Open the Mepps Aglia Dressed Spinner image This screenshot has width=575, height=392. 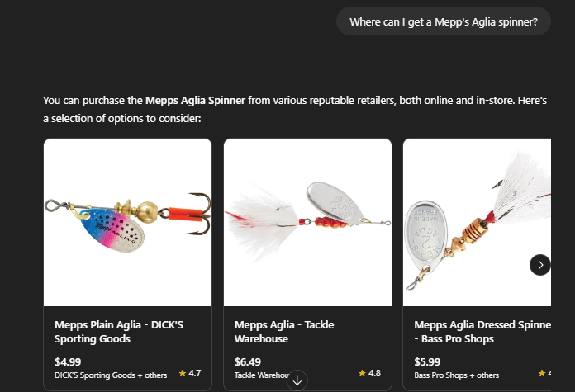(x=477, y=223)
